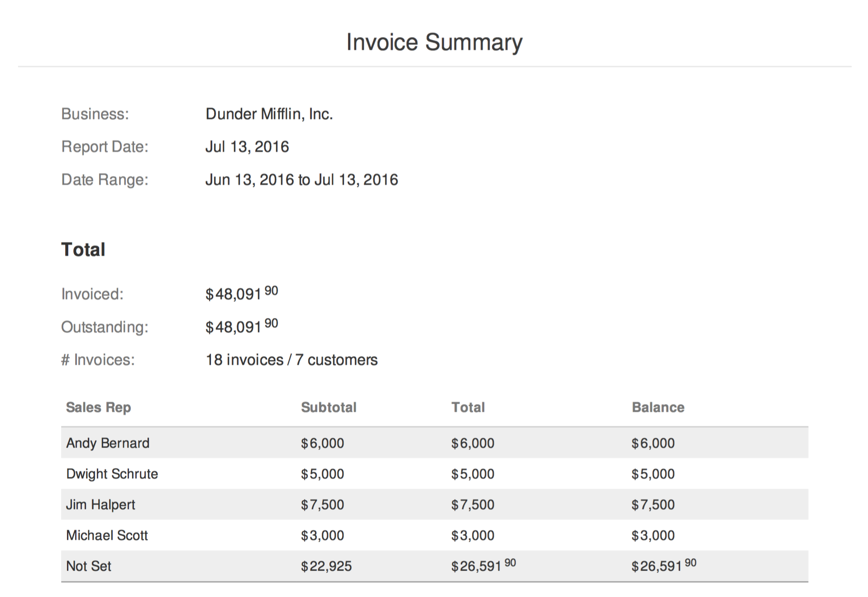868x597 pixels.
Task: Click the Invoice Summary title
Action: 434,43
